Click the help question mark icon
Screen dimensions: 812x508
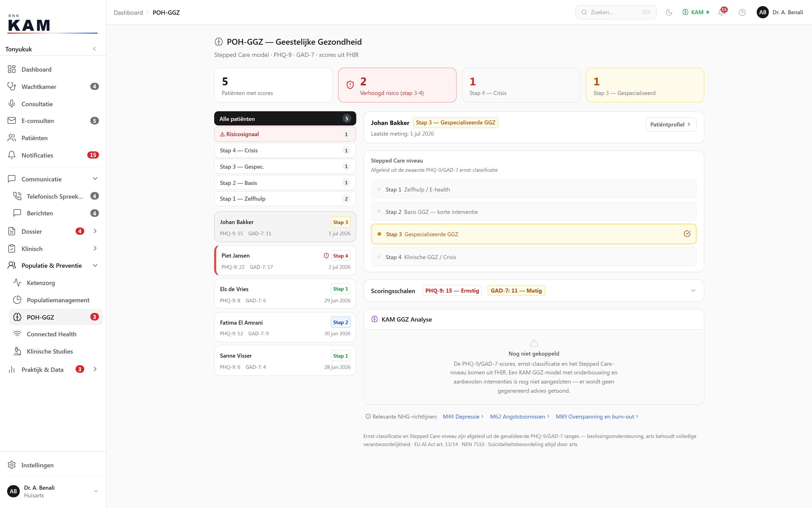pos(742,12)
